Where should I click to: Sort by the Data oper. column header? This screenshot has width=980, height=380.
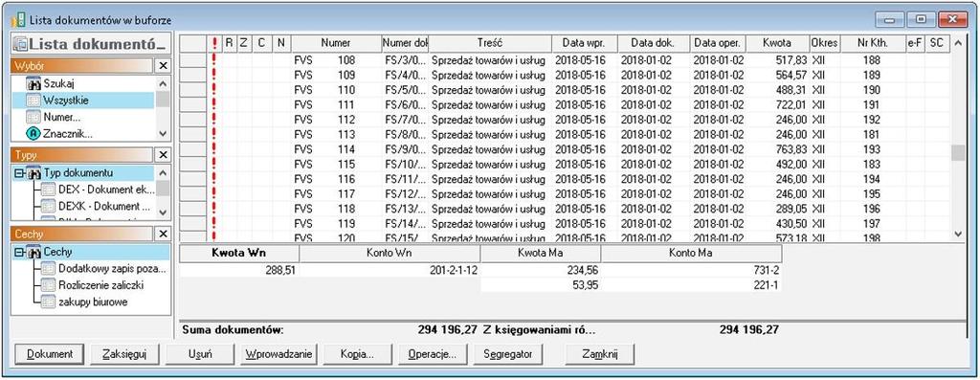click(x=718, y=43)
